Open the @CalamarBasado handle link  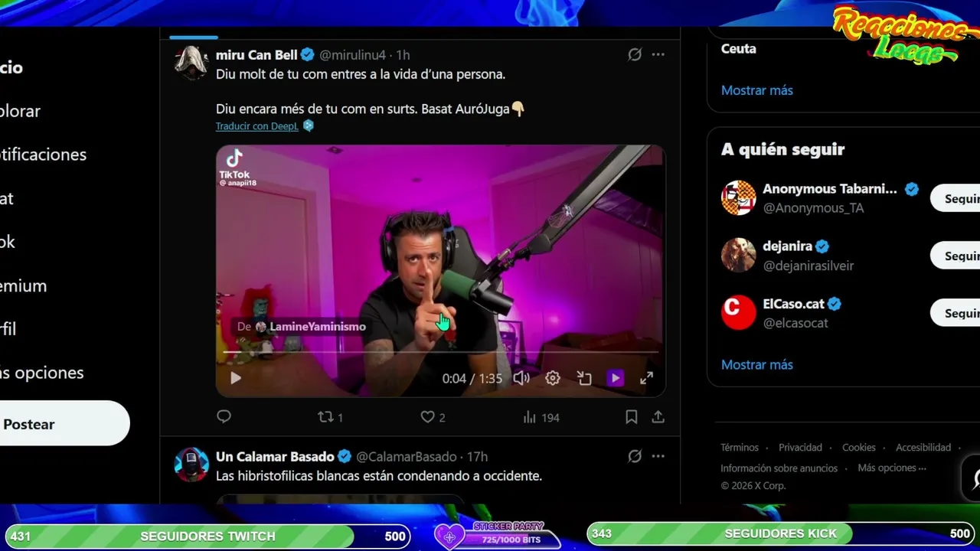coord(406,457)
